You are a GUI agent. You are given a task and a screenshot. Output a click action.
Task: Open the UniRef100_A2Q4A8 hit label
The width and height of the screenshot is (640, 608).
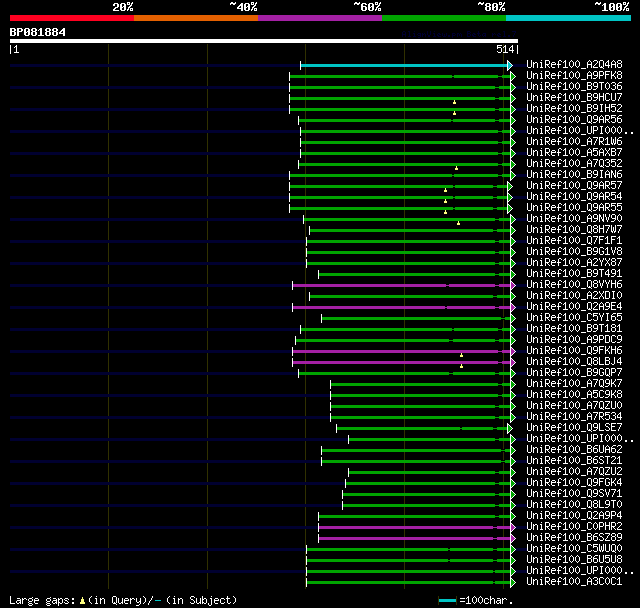[x=574, y=65]
